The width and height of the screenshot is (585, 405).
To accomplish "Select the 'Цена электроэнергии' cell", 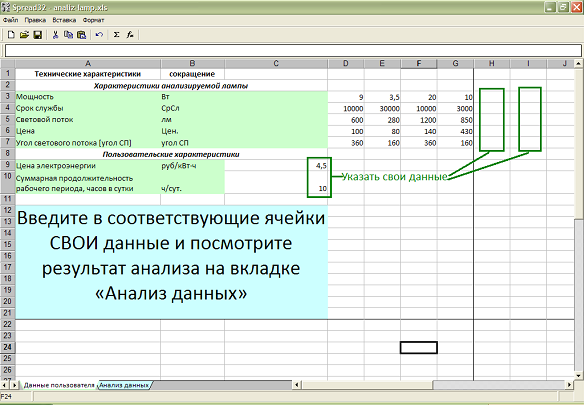I will coord(88,166).
